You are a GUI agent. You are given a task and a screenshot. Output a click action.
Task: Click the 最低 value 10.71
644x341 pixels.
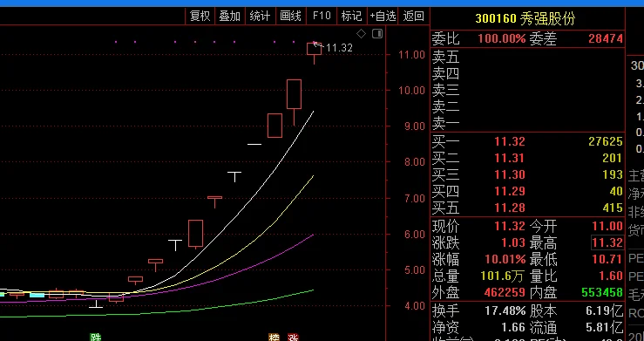point(607,259)
